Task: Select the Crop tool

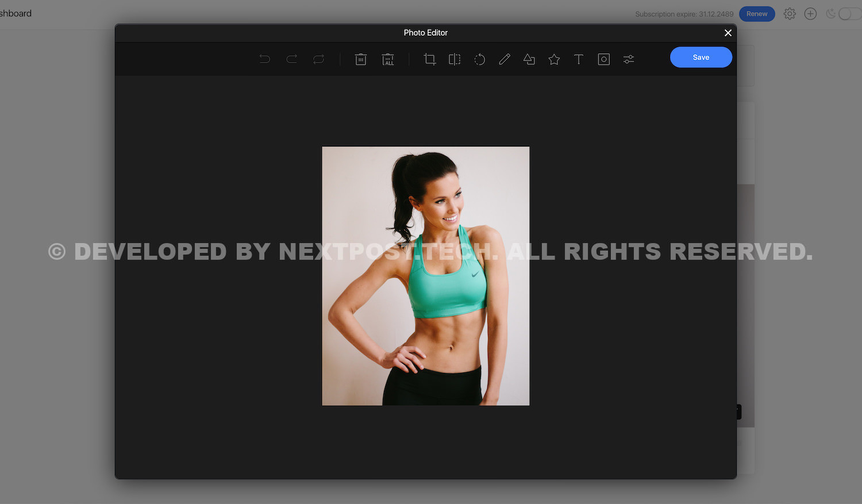Action: (x=430, y=59)
